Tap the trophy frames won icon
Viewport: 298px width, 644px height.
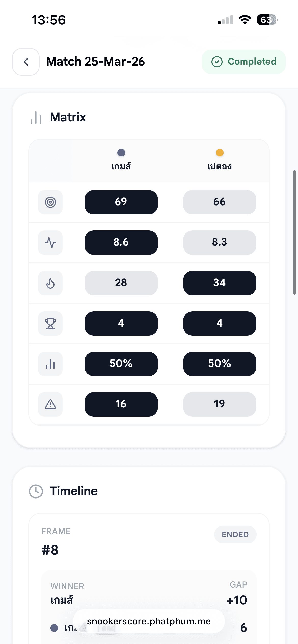coord(50,324)
